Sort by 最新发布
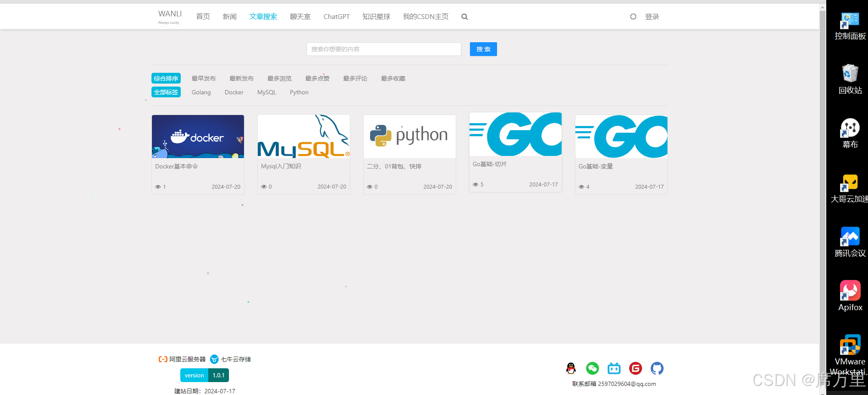 (x=241, y=78)
